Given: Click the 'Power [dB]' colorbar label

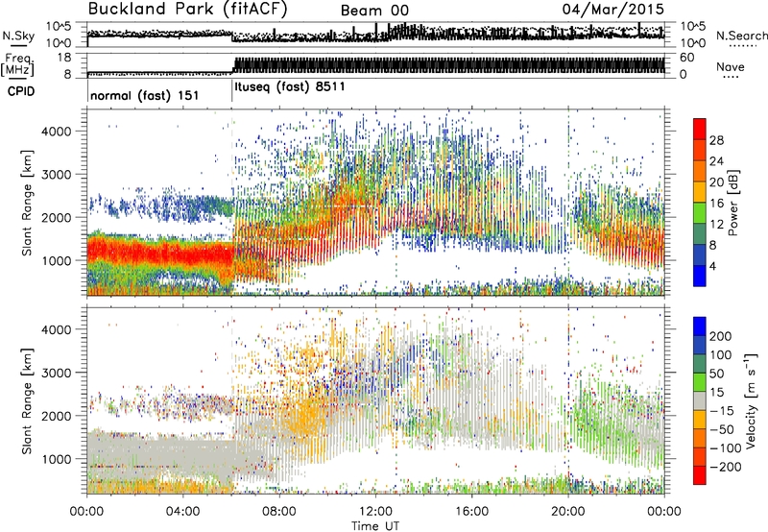Looking at the screenshot, I should click(733, 203).
